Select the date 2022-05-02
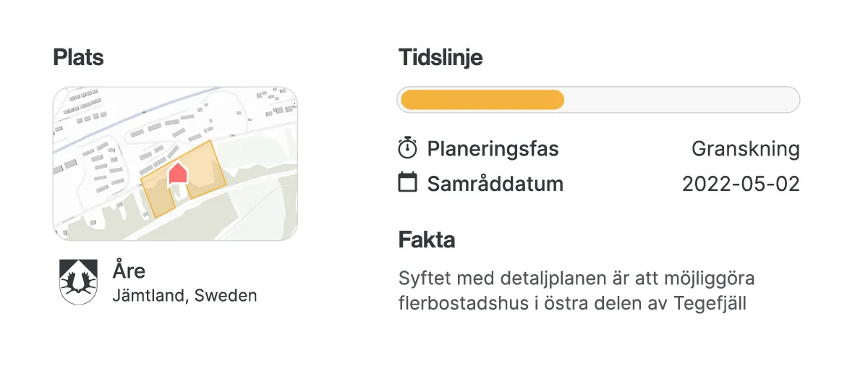The image size is (868, 366). click(x=741, y=183)
